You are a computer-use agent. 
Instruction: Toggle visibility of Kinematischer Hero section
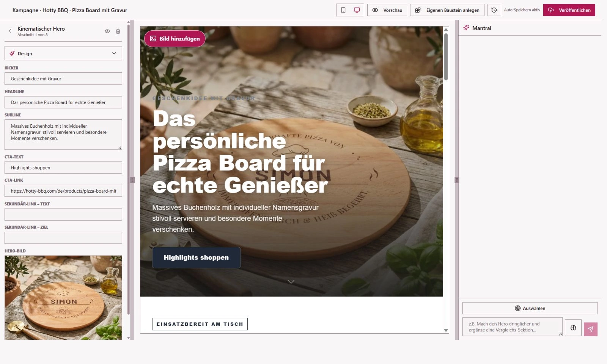(107, 31)
